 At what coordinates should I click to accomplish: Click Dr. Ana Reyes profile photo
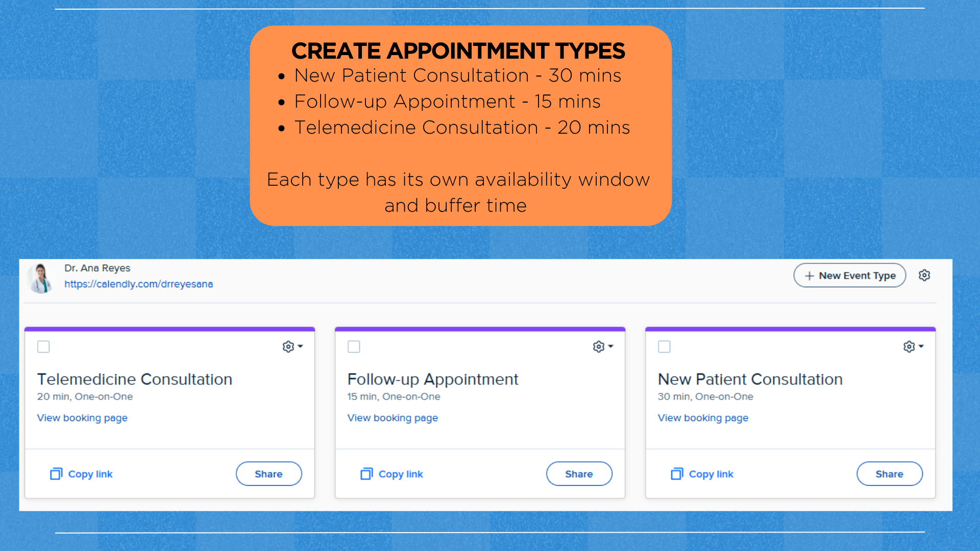41,278
